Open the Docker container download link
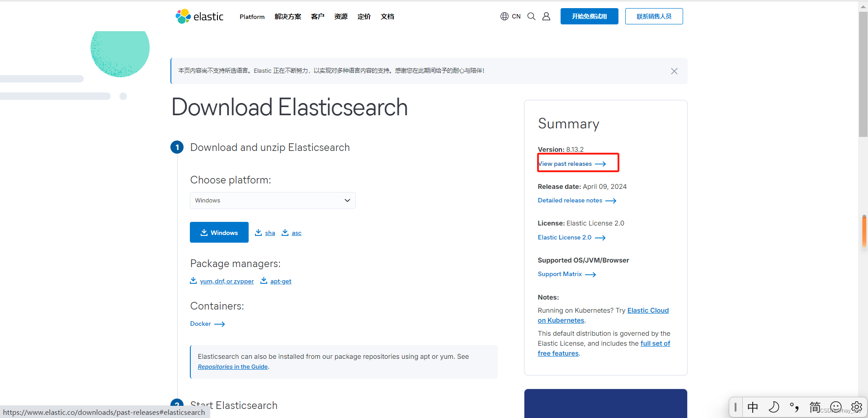The height and width of the screenshot is (418, 868). pos(200,324)
